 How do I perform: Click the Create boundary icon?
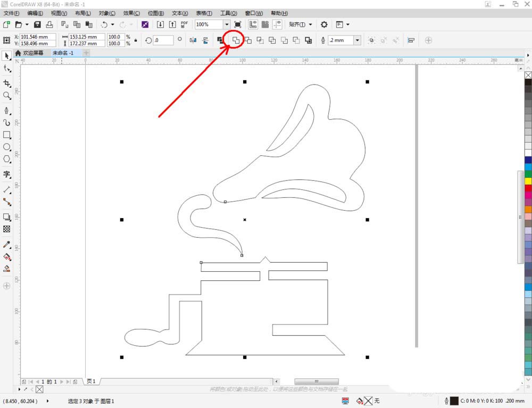click(x=309, y=40)
